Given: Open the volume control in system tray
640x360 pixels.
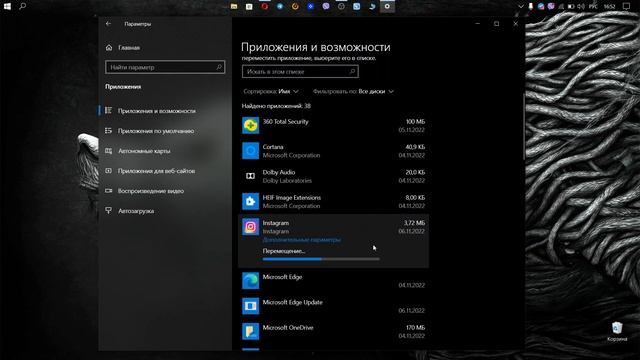Looking at the screenshot, I should pos(581,7).
